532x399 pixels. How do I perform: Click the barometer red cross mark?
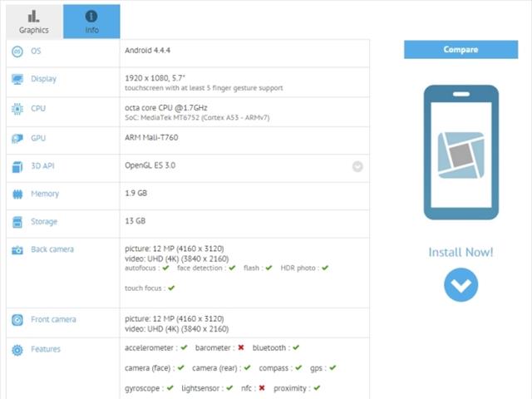241,347
